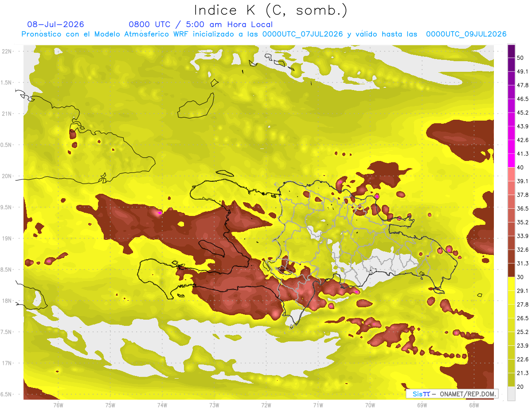
Task: Click the '20' value on the color scale
Action: (x=521, y=387)
